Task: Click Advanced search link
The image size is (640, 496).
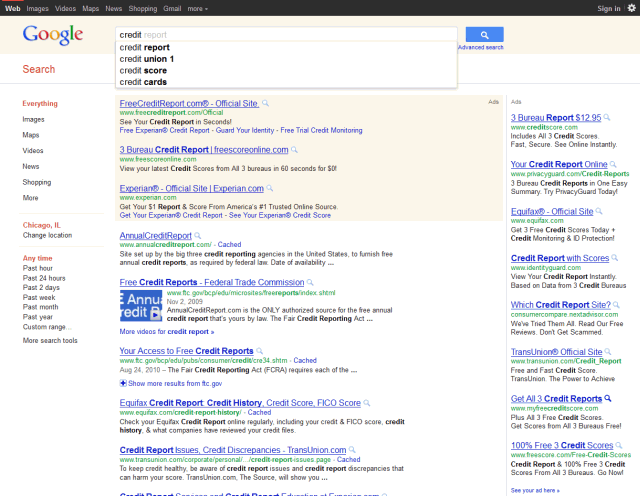Action: click(480, 47)
